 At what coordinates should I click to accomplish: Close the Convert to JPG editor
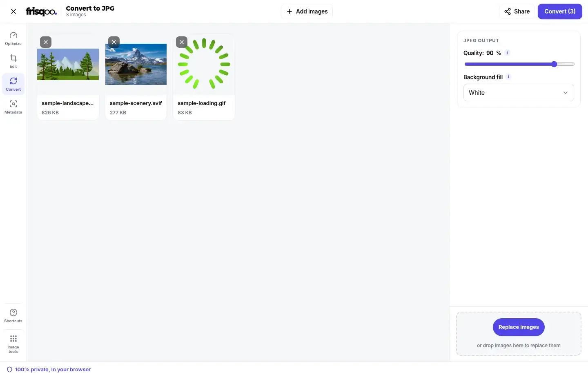coord(13,11)
